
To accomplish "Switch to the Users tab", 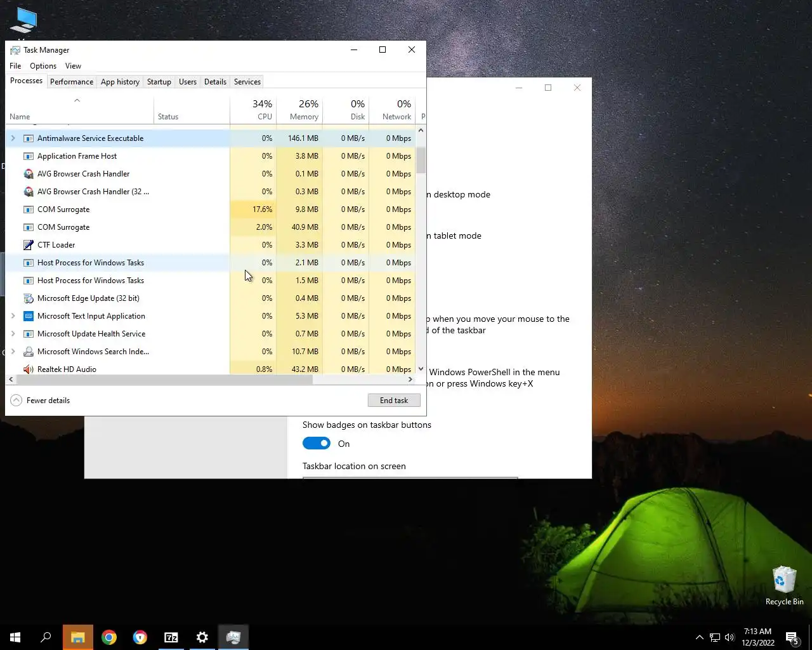I will pyautogui.click(x=188, y=82).
